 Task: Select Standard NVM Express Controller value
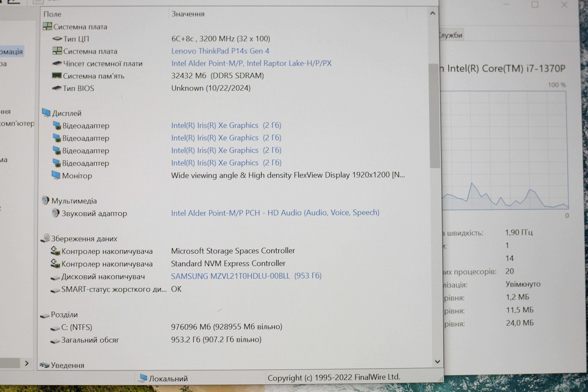click(x=228, y=263)
